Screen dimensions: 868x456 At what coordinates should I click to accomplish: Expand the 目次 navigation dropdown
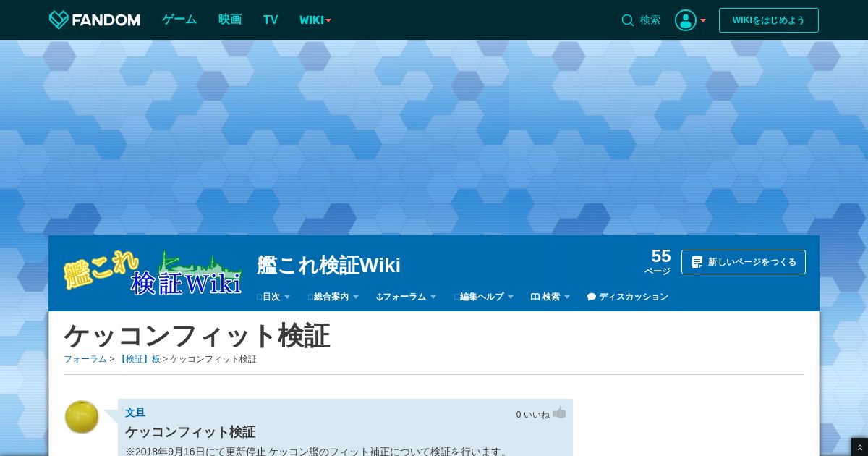273,297
